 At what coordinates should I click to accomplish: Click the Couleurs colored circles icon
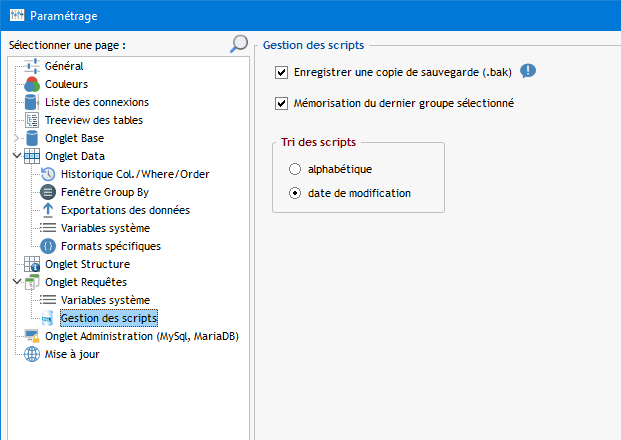click(32, 84)
